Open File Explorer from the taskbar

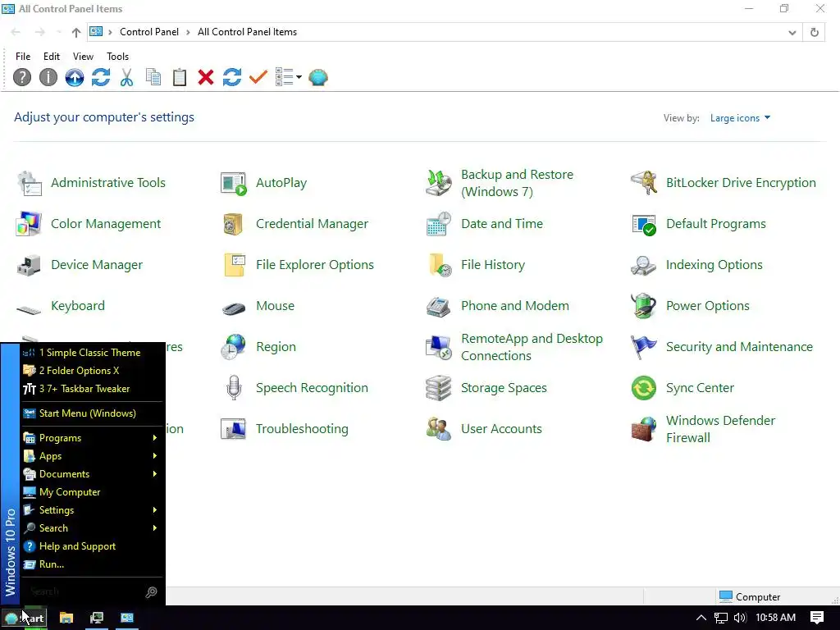(66, 619)
